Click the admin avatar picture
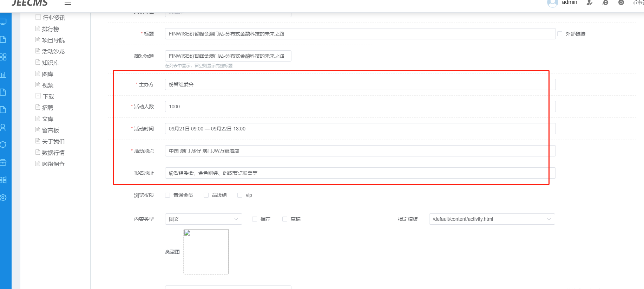Screen dimensions: 644x289 pos(552,3)
